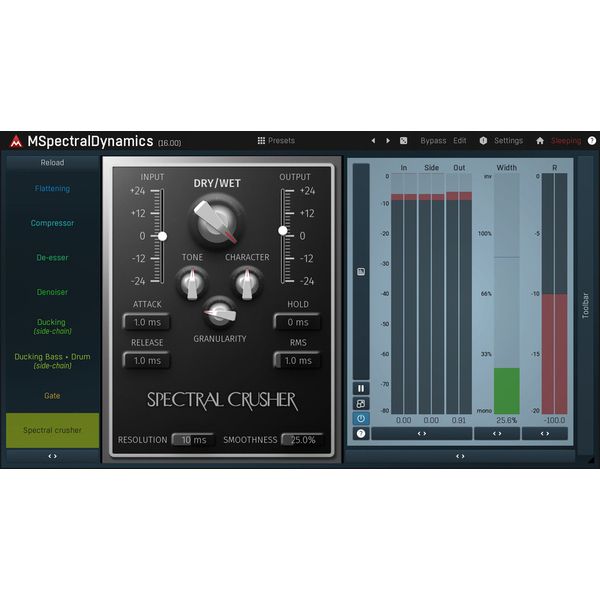Expand the R meter arrows
600x600 pixels.
click(545, 434)
